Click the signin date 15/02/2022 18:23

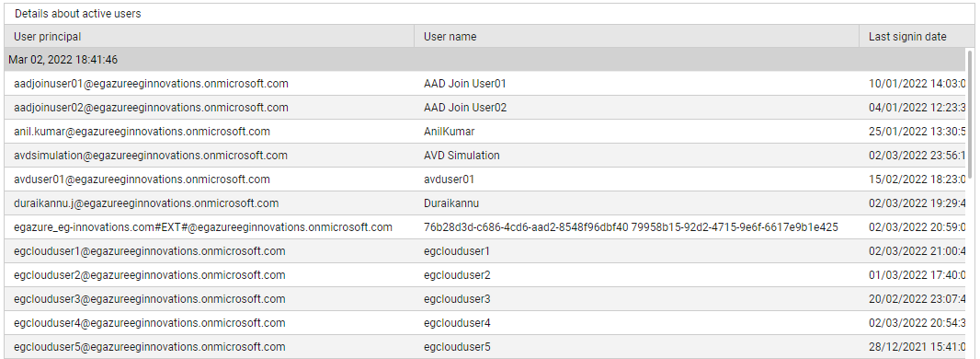917,179
